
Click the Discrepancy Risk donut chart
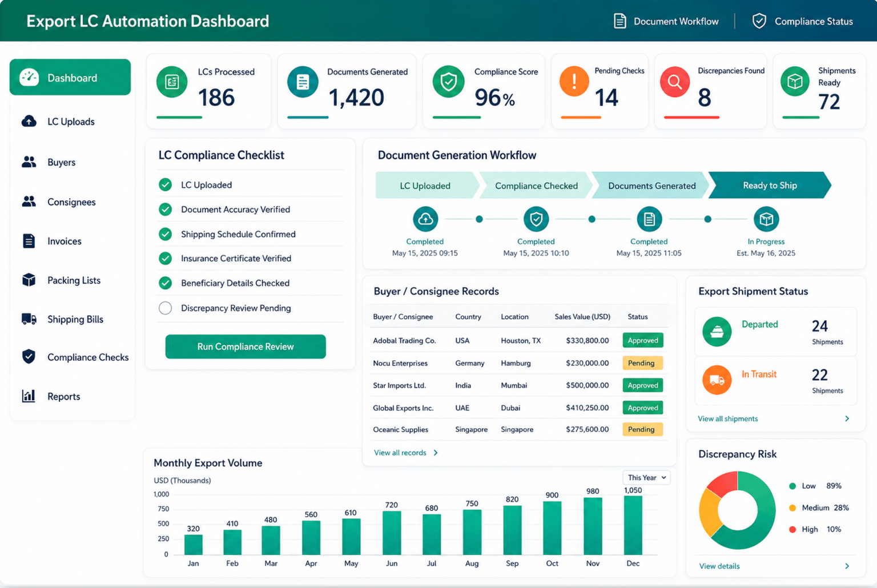(x=737, y=510)
